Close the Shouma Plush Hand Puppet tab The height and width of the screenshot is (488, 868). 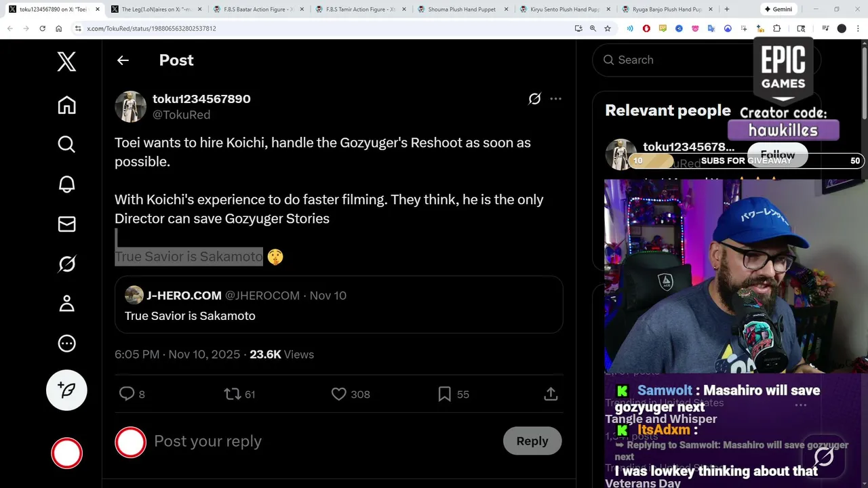click(x=506, y=9)
